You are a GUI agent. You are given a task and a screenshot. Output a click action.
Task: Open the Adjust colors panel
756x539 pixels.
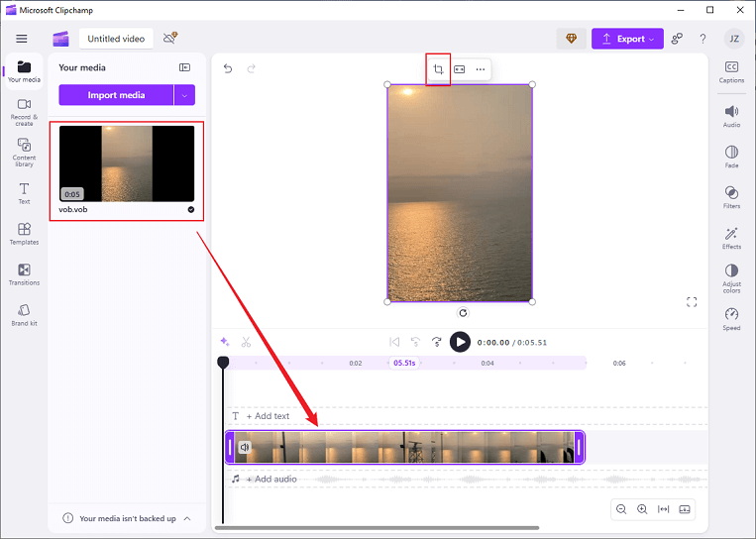point(731,278)
